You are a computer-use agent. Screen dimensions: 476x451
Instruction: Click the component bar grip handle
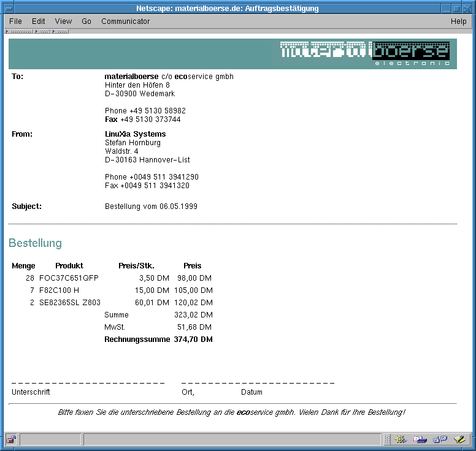click(387, 439)
